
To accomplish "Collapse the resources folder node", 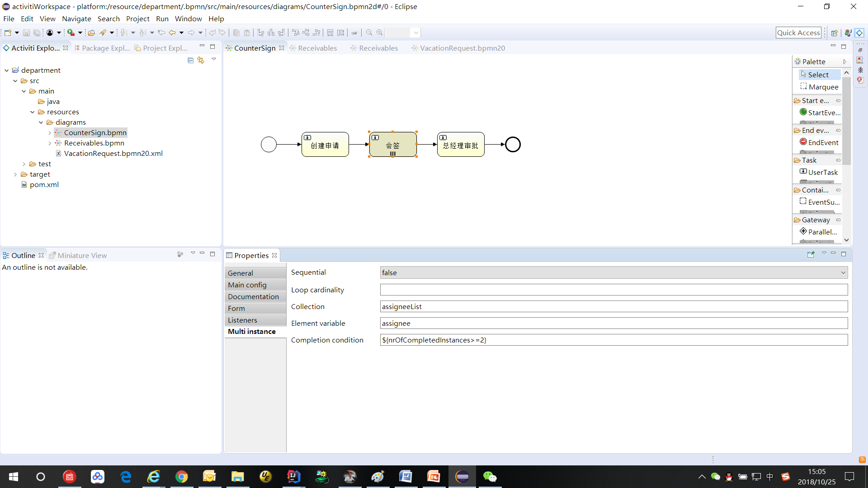I will (x=33, y=112).
